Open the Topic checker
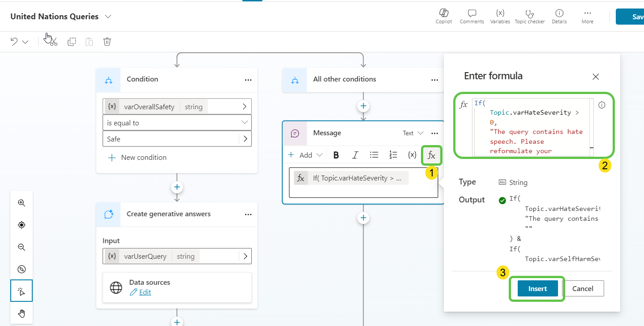 click(529, 13)
